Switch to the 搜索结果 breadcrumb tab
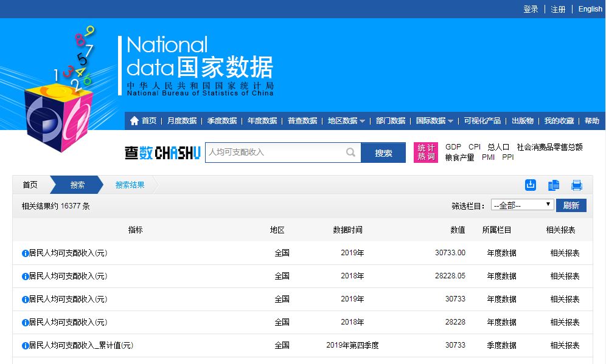The width and height of the screenshot is (606, 364). [131, 185]
